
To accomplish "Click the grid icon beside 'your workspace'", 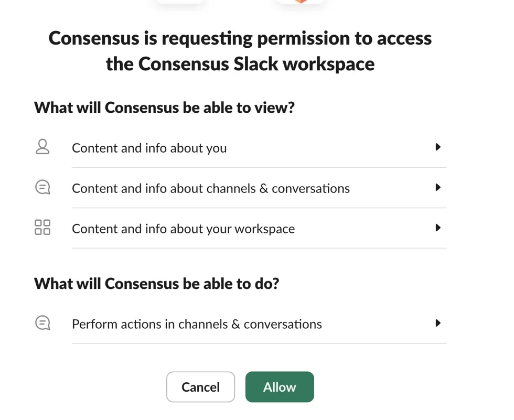I will tap(42, 228).
